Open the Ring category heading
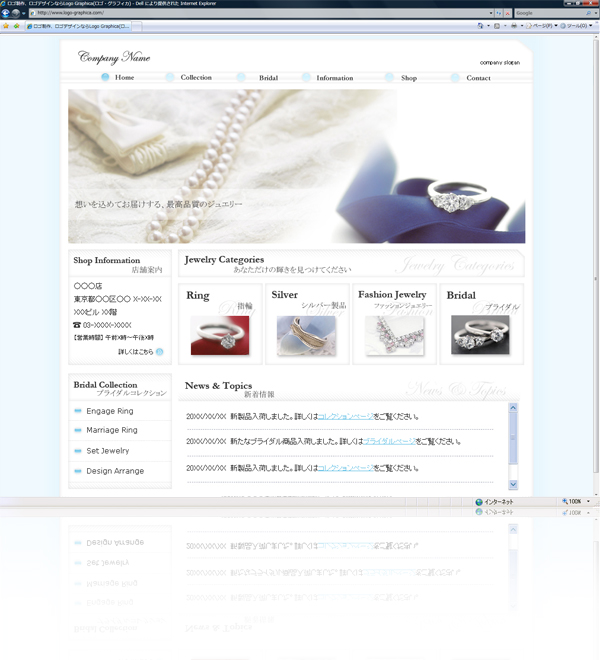The image size is (600, 660). [198, 295]
